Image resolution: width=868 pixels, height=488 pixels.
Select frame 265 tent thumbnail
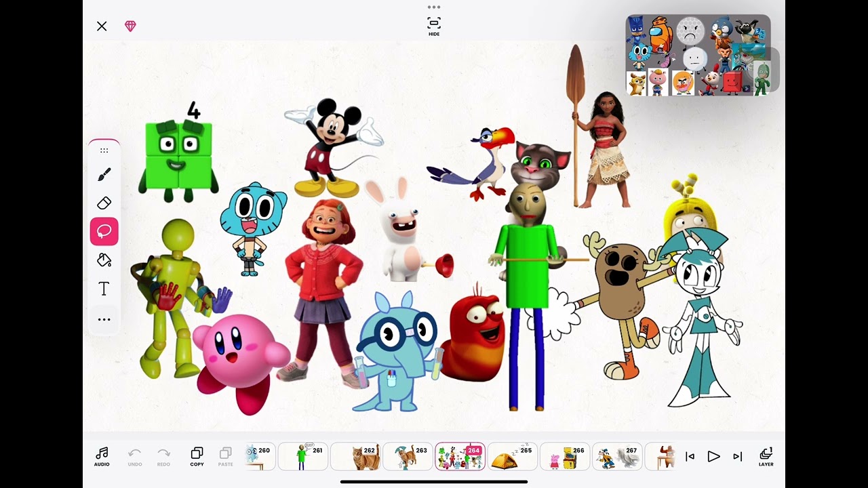(512, 457)
